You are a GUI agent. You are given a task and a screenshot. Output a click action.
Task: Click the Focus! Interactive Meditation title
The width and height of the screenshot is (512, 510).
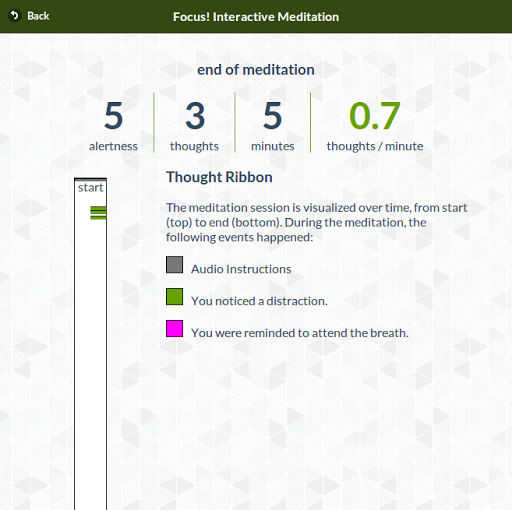[x=256, y=17]
